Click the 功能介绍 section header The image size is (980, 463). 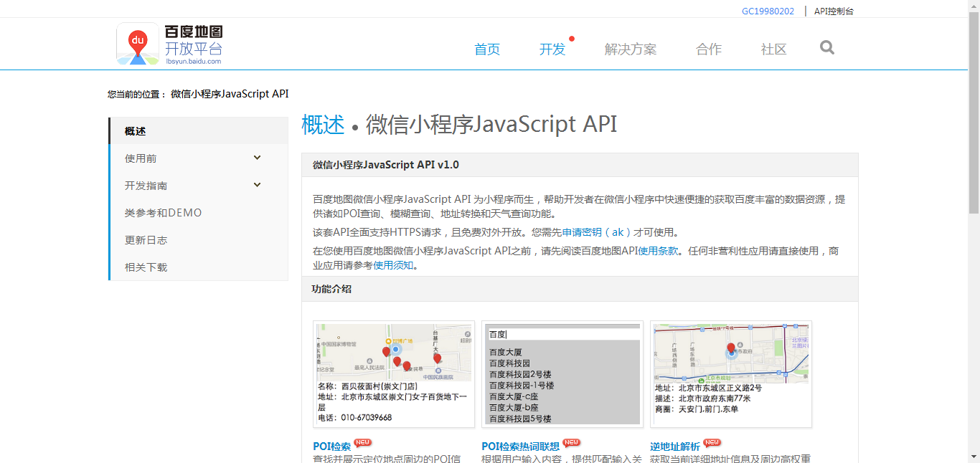[x=580, y=289]
